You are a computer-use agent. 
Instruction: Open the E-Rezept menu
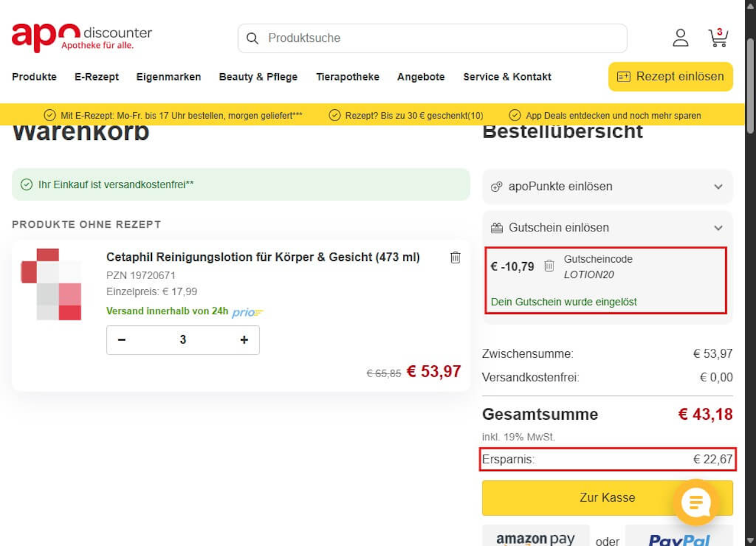pos(97,77)
